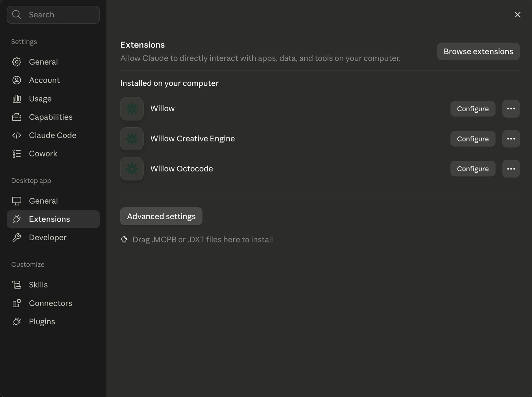Open more options for Willow extension
The image size is (532, 397).
click(511, 109)
